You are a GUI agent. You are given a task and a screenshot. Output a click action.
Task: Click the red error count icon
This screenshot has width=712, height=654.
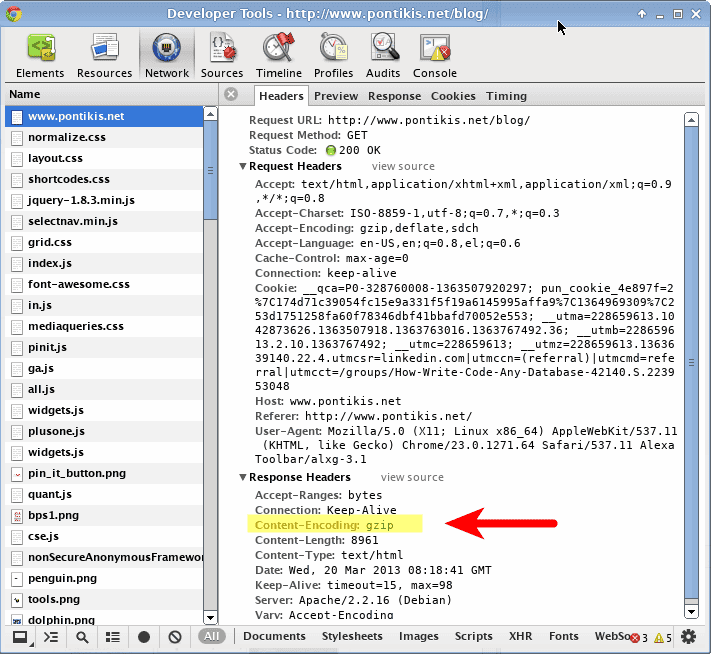pos(635,638)
